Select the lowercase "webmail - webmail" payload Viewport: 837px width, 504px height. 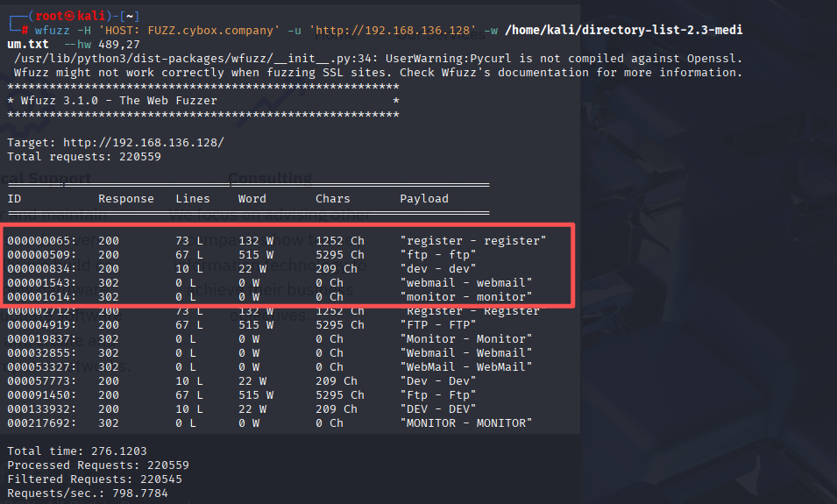(465, 282)
